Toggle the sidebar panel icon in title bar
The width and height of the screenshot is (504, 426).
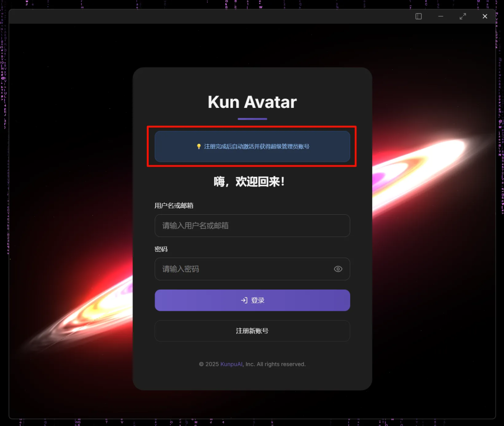pos(418,16)
